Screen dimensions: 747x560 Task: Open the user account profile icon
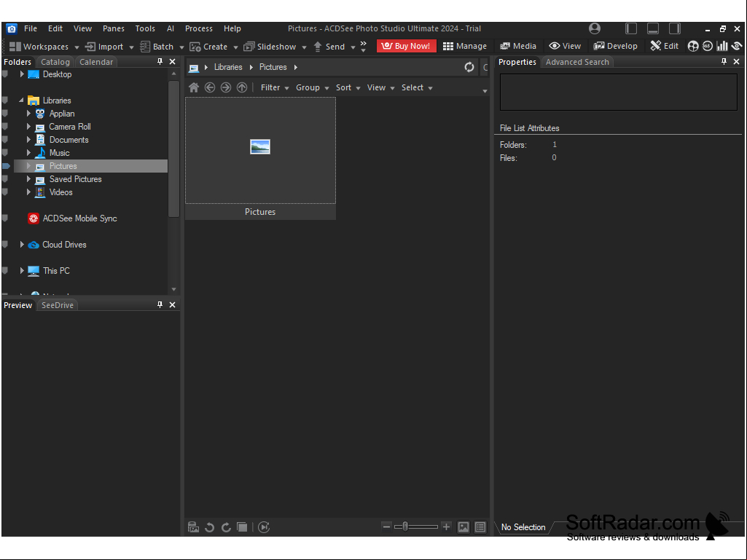595,28
